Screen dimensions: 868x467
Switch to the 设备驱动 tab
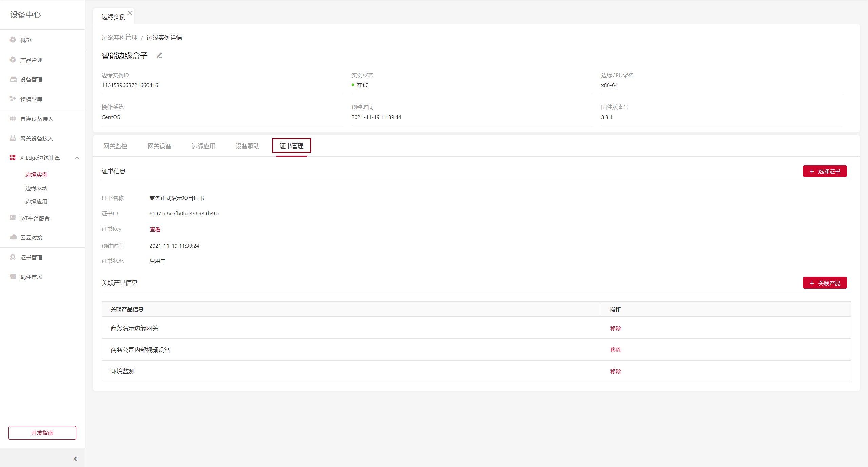pos(248,146)
